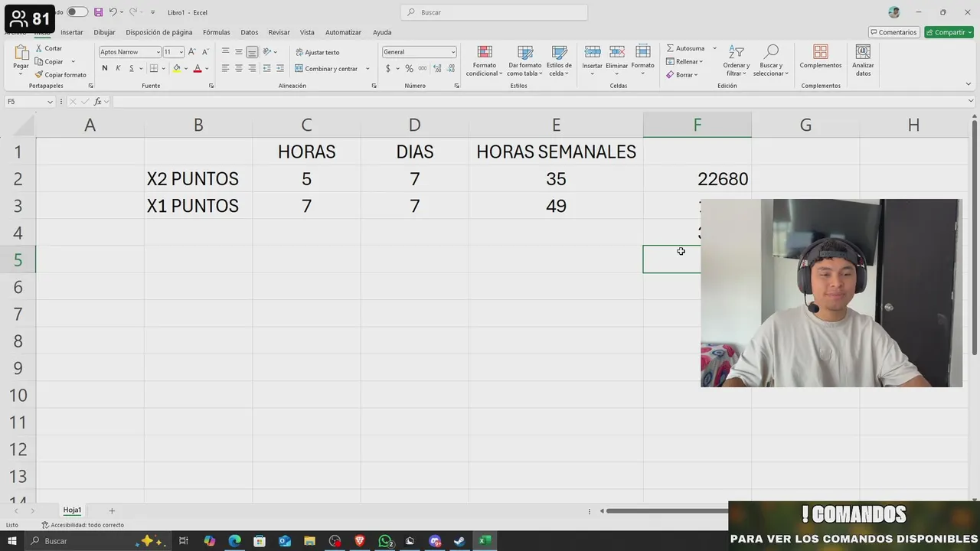This screenshot has width=980, height=551.
Task: Align text to the top
Action: [225, 52]
